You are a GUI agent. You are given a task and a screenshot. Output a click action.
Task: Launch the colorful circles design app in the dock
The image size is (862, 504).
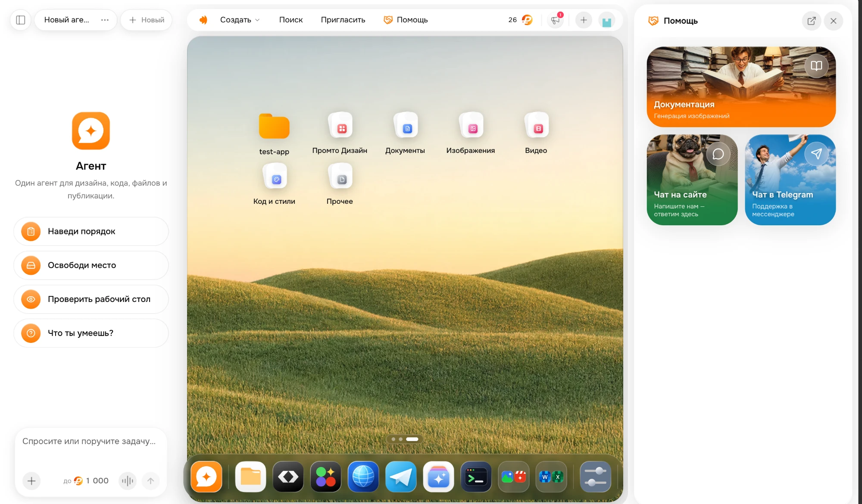pyautogui.click(x=326, y=477)
